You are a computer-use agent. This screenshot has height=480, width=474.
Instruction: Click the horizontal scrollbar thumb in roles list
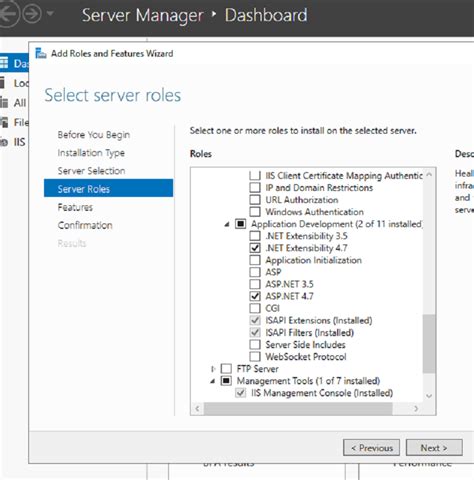pyautogui.click(x=298, y=408)
